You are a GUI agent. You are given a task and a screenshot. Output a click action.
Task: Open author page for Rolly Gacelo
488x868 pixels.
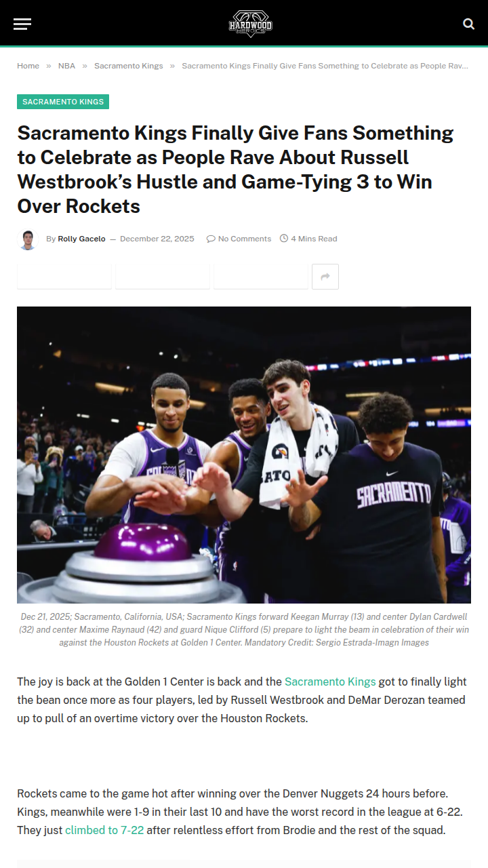click(x=81, y=239)
